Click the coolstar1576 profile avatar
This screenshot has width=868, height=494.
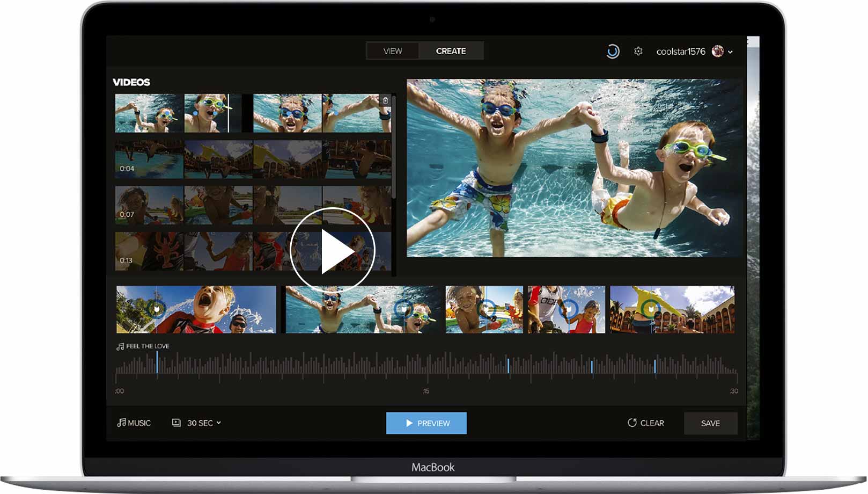point(717,52)
